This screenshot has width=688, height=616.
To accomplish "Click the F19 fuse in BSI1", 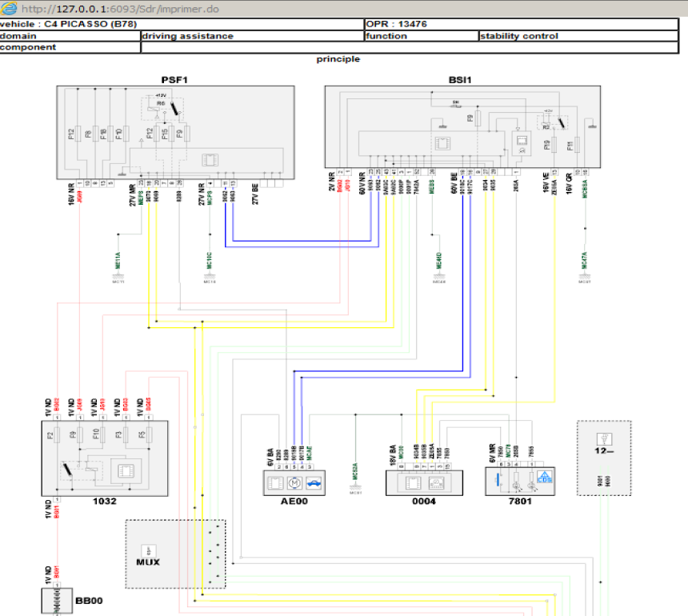I will pos(554,144).
